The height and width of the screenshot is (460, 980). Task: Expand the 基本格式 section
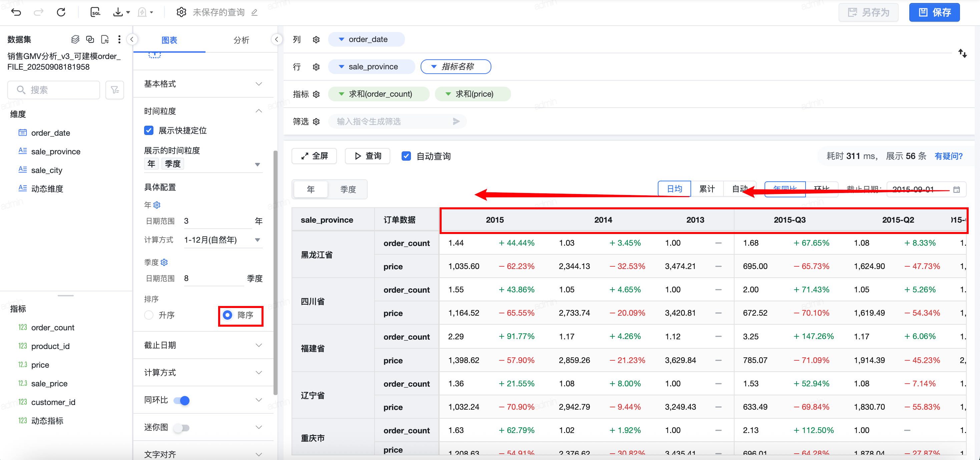click(x=203, y=84)
